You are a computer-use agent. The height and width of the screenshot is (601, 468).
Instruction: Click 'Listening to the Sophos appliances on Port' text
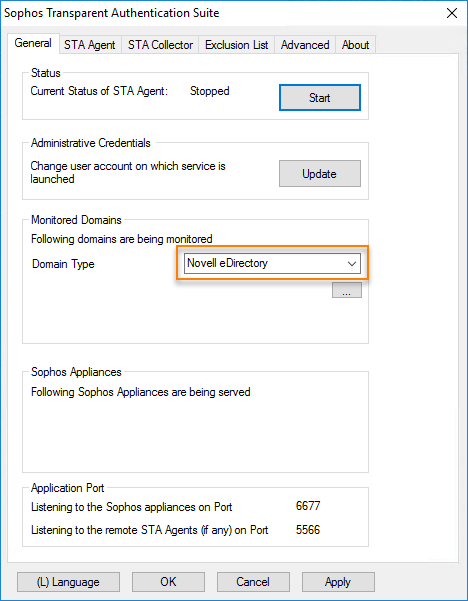131,507
